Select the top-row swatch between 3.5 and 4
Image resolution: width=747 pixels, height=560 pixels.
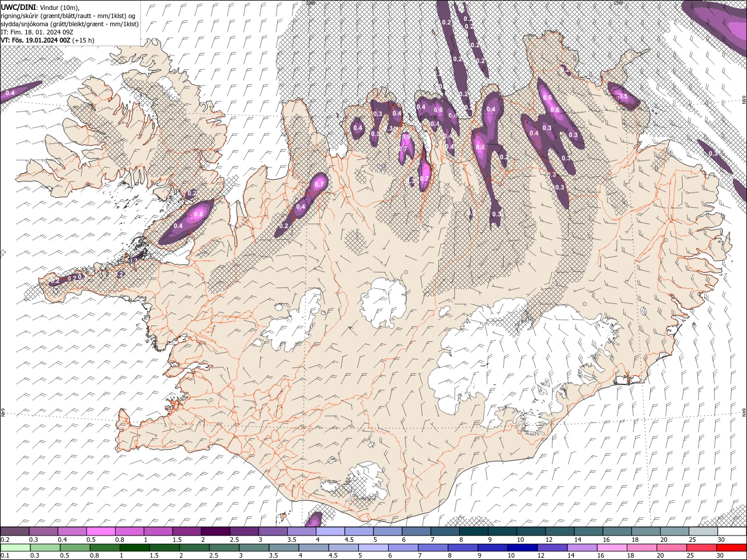pyautogui.click(x=302, y=531)
